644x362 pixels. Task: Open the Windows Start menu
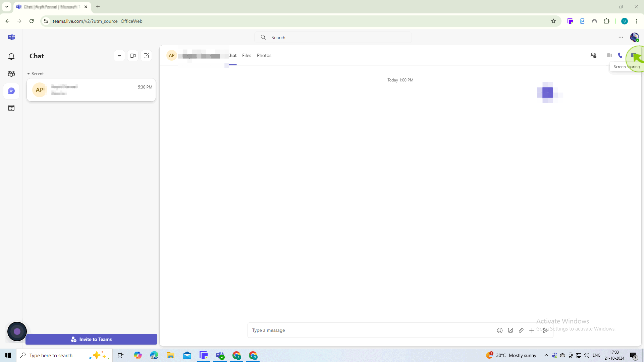click(8, 355)
